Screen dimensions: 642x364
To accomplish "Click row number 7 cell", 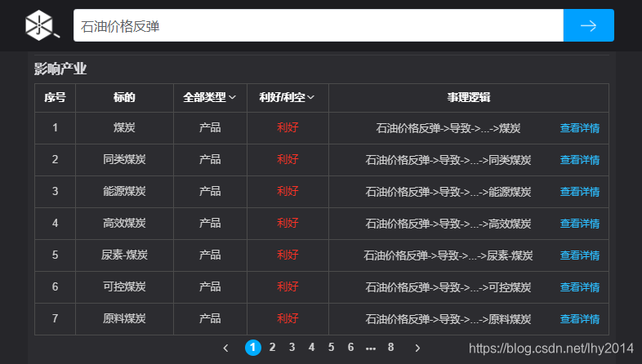I will coord(55,319).
